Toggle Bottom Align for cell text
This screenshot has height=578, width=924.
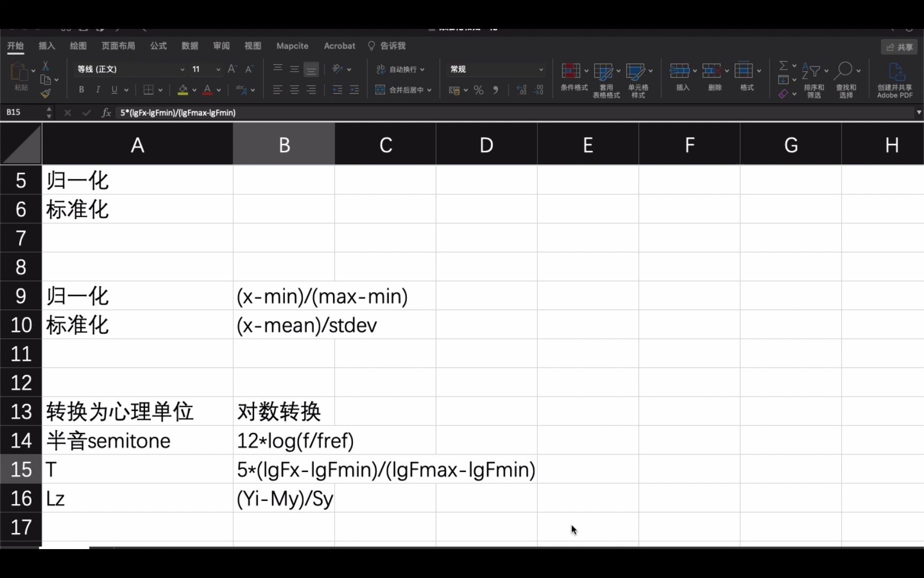click(311, 70)
